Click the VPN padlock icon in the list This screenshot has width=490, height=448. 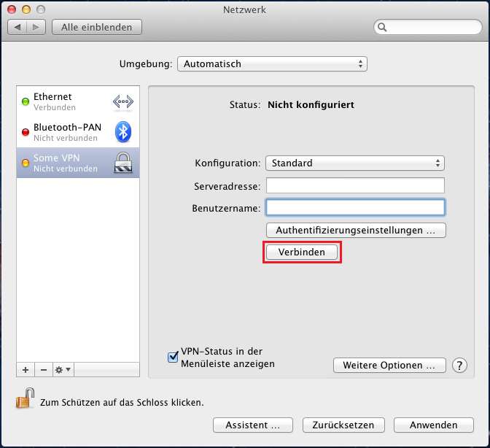(122, 163)
